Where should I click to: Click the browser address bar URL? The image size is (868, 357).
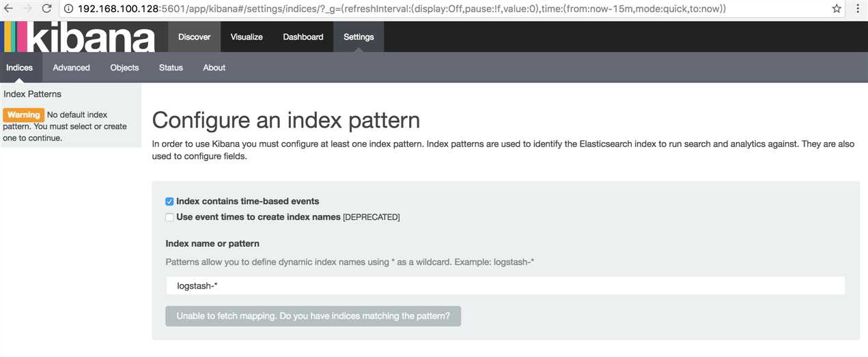click(402, 9)
